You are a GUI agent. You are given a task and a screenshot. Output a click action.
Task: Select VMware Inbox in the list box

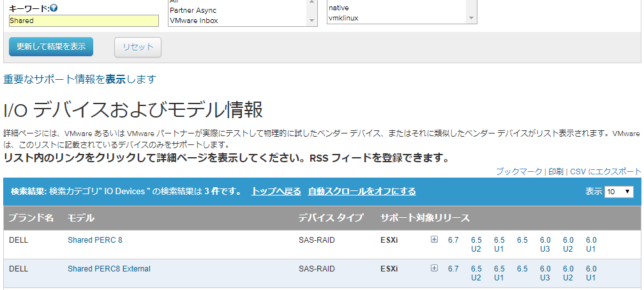(x=194, y=20)
